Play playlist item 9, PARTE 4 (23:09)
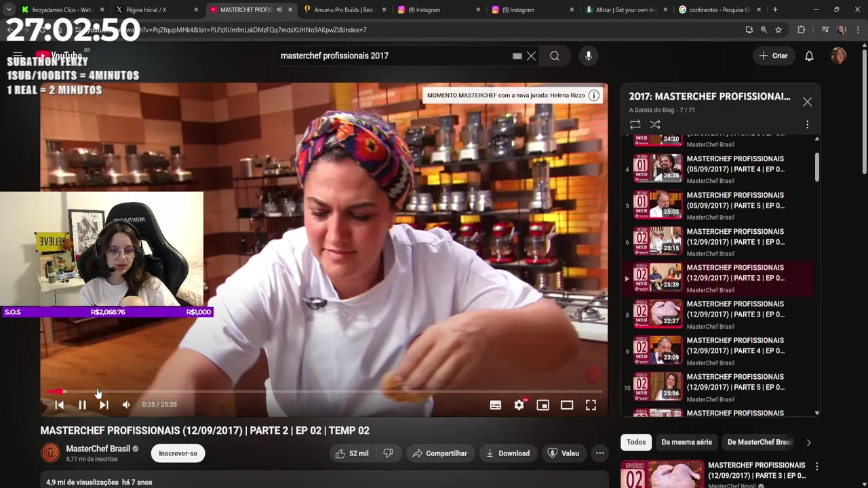Image resolution: width=868 pixels, height=488 pixels. tap(717, 351)
